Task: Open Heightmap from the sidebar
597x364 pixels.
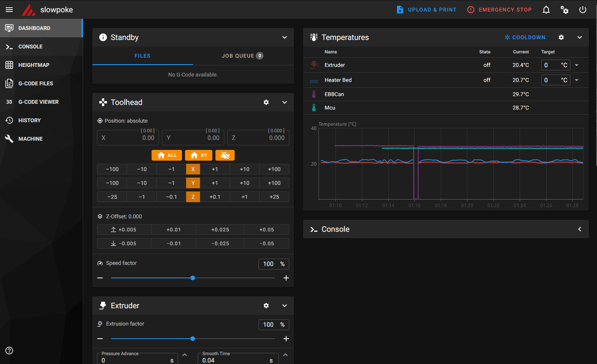Action: [34, 65]
